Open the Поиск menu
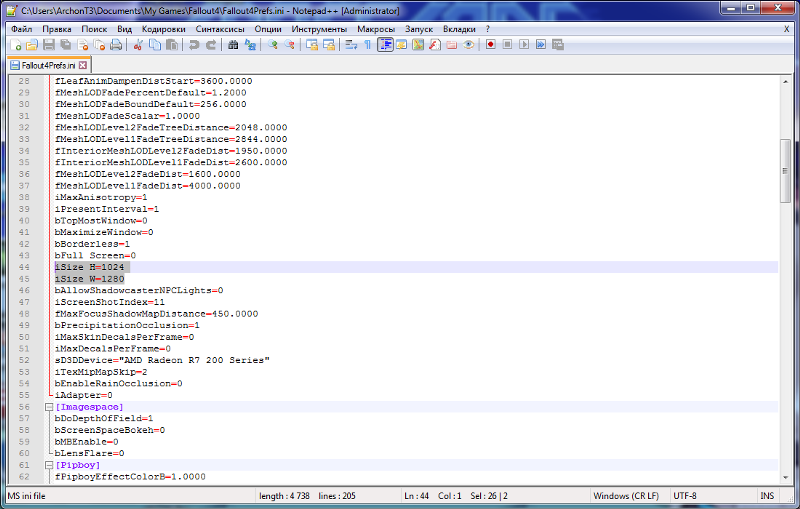Viewport: 800px width, 509px height. click(94, 29)
